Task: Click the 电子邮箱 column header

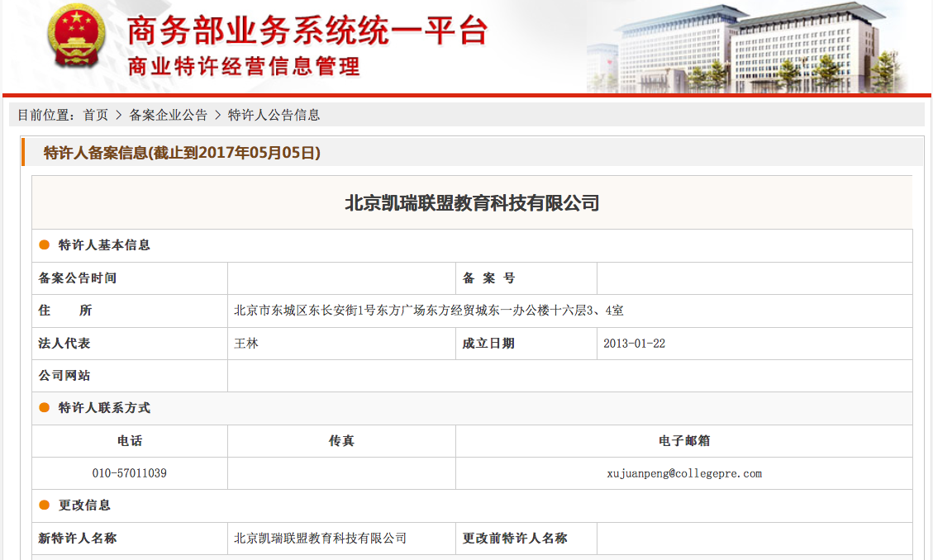Action: tap(684, 441)
